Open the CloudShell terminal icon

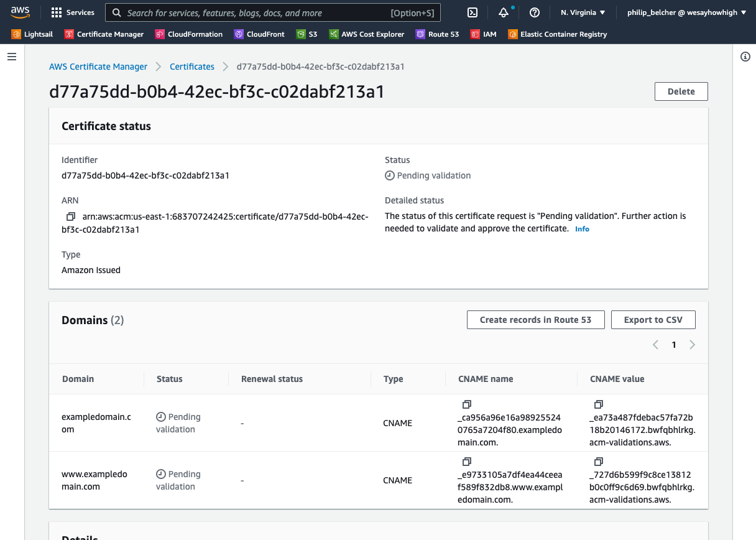[472, 12]
